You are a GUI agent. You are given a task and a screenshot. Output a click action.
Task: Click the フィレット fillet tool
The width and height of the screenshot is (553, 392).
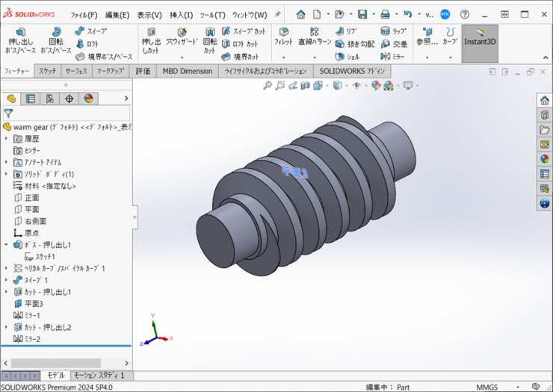click(283, 37)
